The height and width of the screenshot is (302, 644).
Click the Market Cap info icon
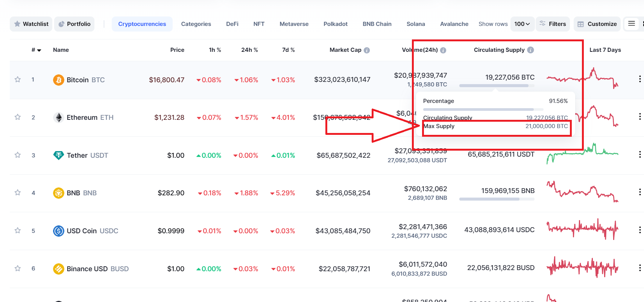367,50
